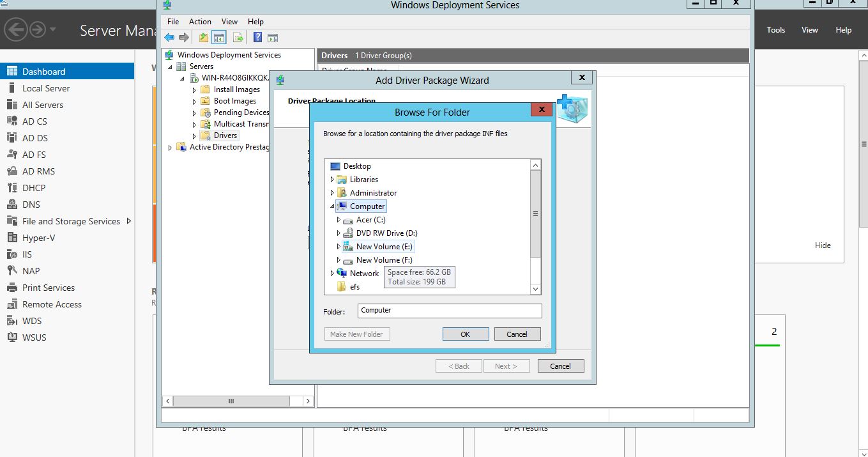The image size is (868, 457).
Task: Open the Action menu
Action: (200, 22)
